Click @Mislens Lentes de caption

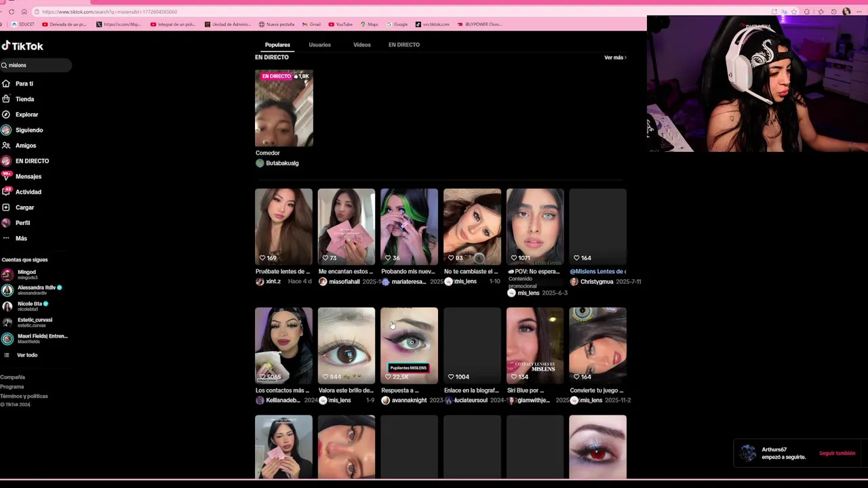click(x=597, y=272)
